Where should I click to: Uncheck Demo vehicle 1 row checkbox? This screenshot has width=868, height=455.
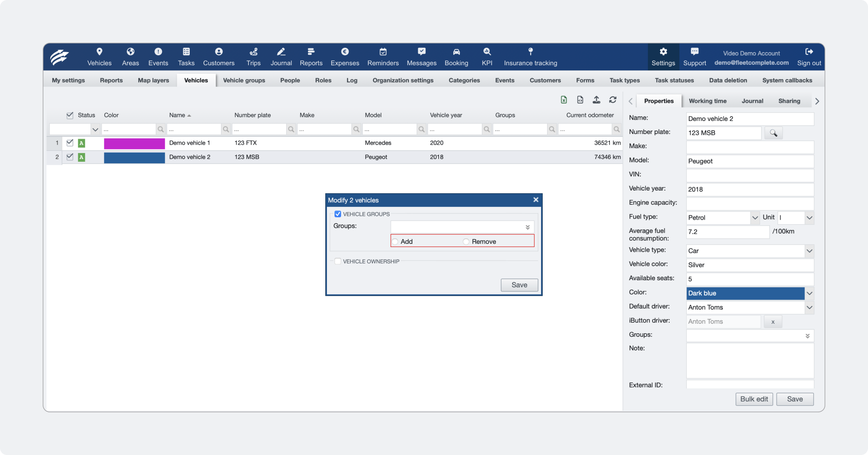70,143
